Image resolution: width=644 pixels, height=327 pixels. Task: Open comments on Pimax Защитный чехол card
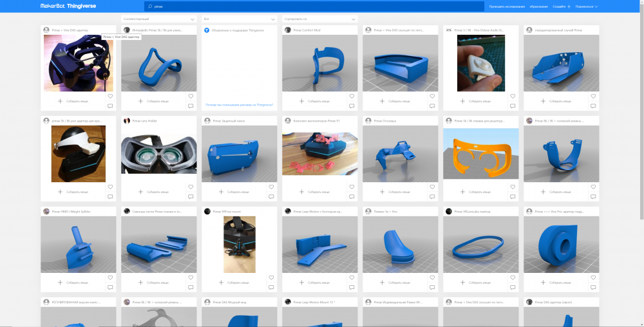[x=271, y=196]
